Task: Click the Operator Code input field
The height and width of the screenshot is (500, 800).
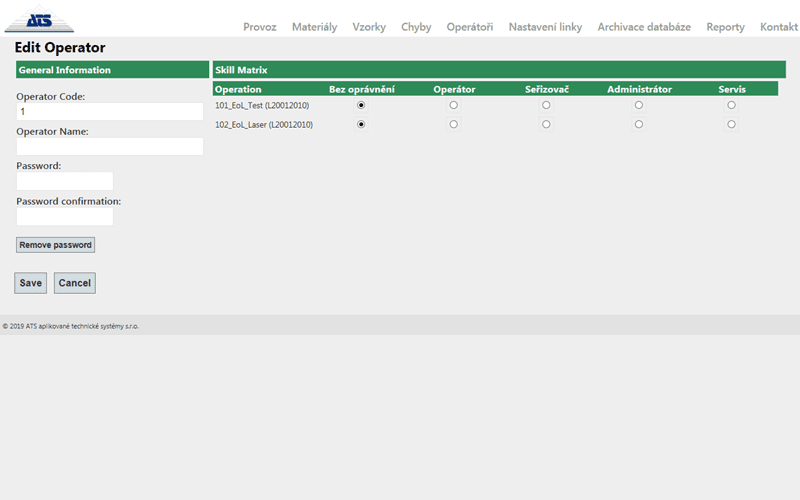Action: coord(110,112)
